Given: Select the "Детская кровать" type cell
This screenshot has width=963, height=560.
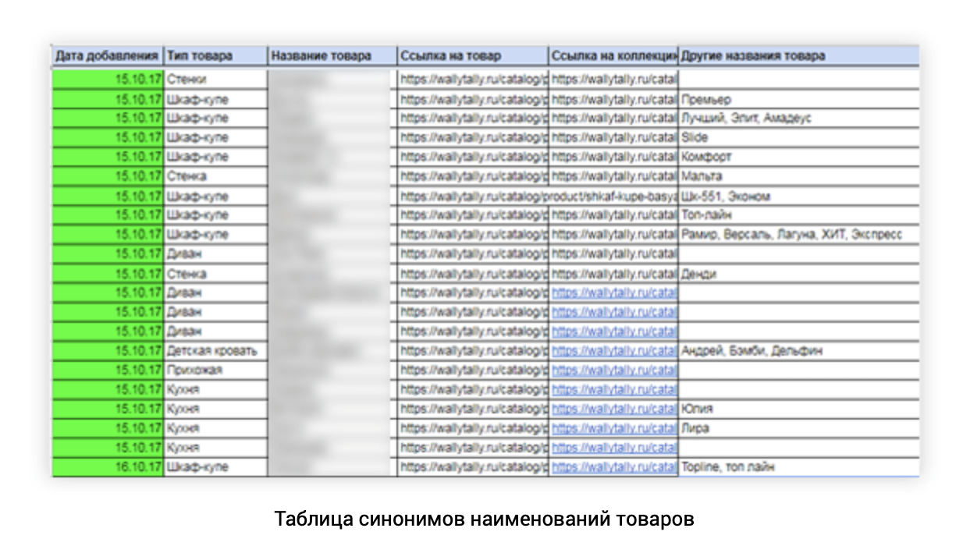Looking at the screenshot, I should [216, 351].
